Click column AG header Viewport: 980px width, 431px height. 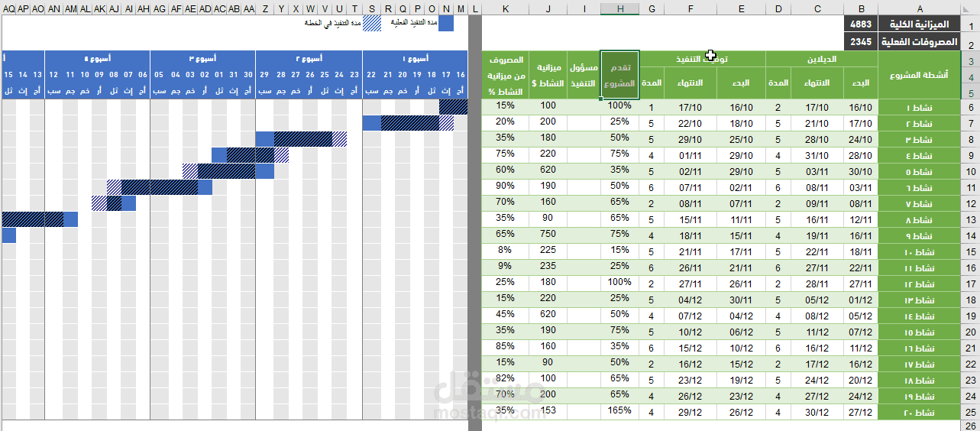(159, 8)
